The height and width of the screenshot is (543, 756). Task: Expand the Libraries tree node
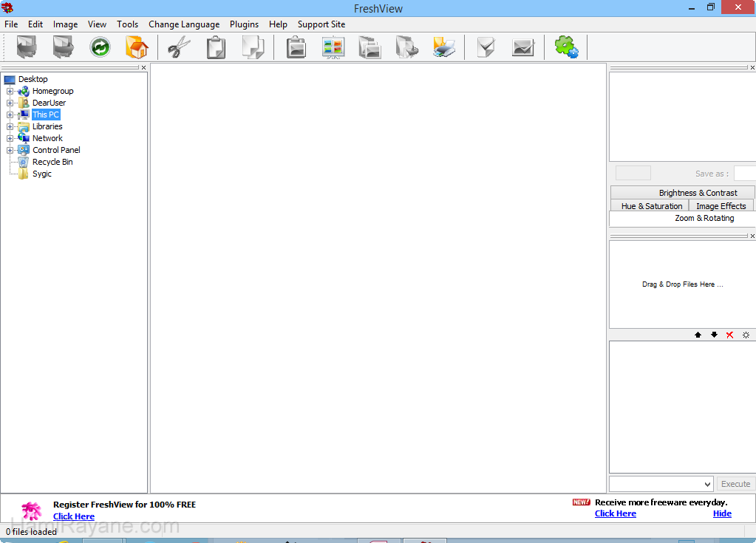pyautogui.click(x=10, y=127)
